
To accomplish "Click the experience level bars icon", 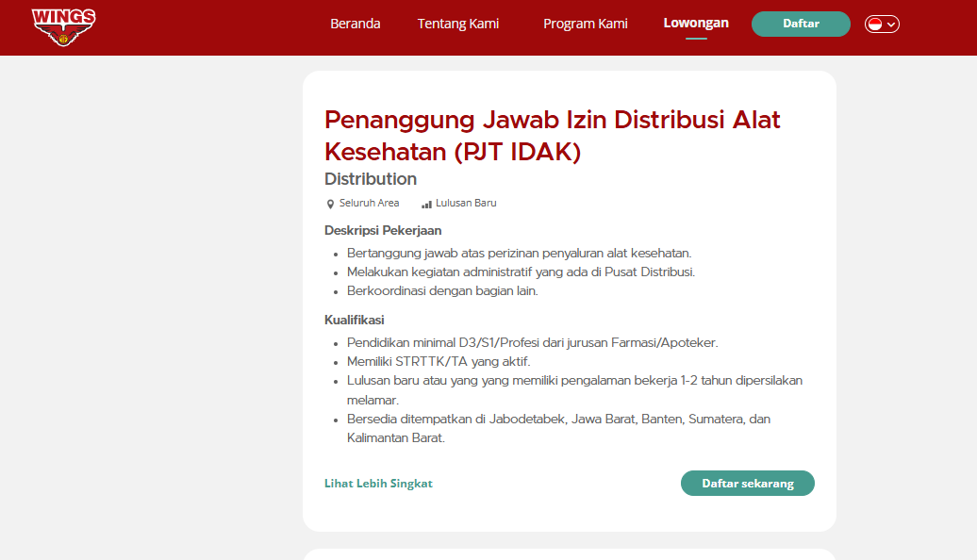I will click(x=426, y=204).
